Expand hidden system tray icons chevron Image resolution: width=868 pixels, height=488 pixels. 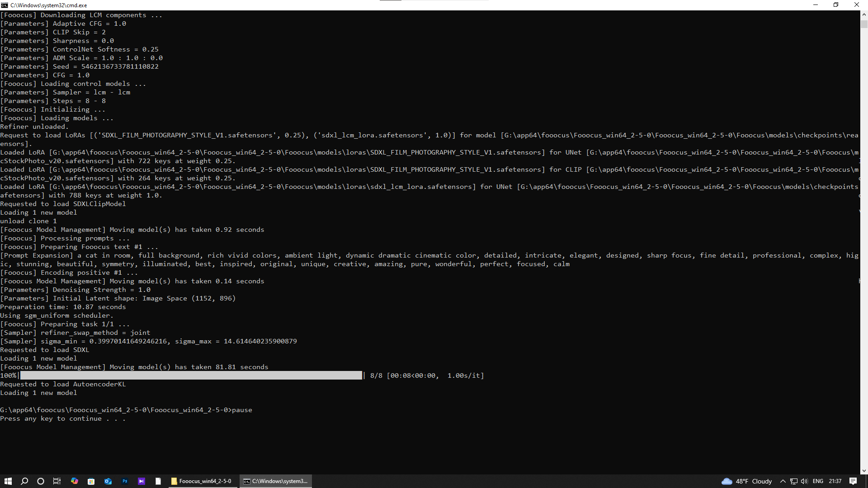(783, 481)
